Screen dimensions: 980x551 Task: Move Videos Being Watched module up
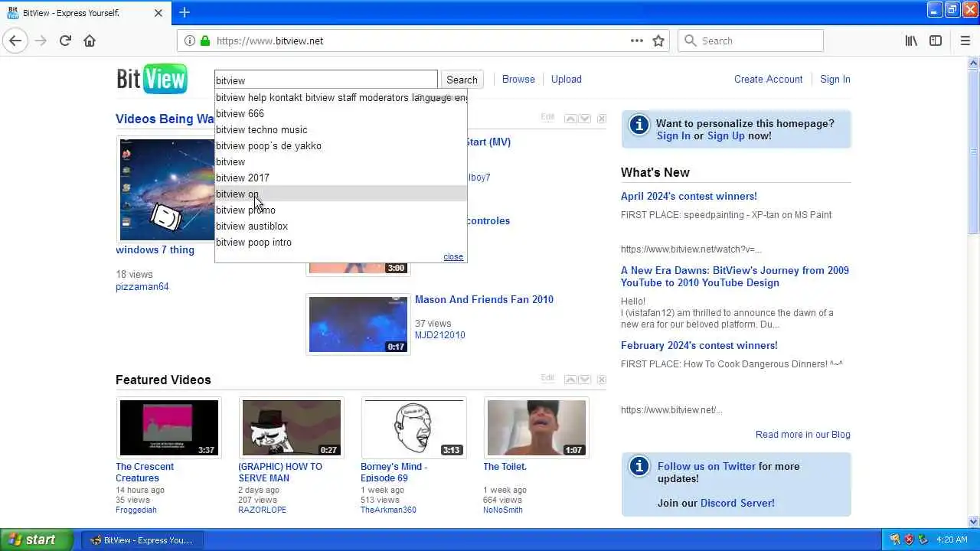[x=570, y=119]
